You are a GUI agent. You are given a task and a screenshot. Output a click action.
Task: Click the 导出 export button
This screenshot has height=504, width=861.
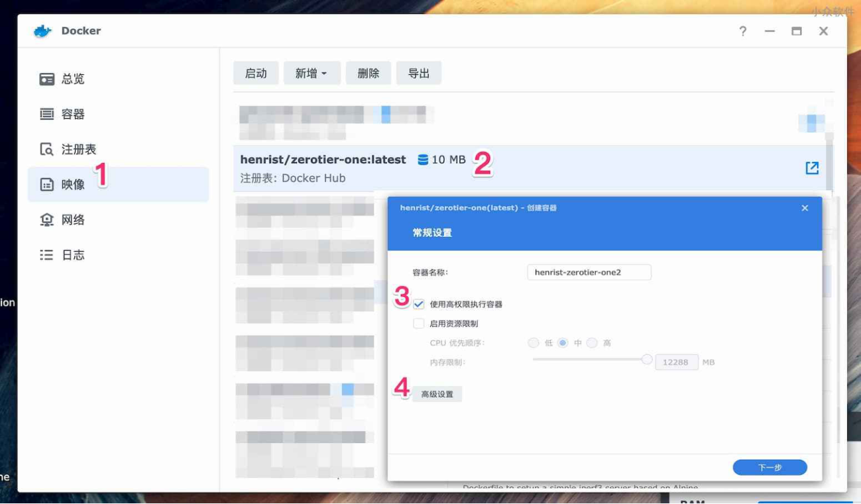pyautogui.click(x=418, y=73)
